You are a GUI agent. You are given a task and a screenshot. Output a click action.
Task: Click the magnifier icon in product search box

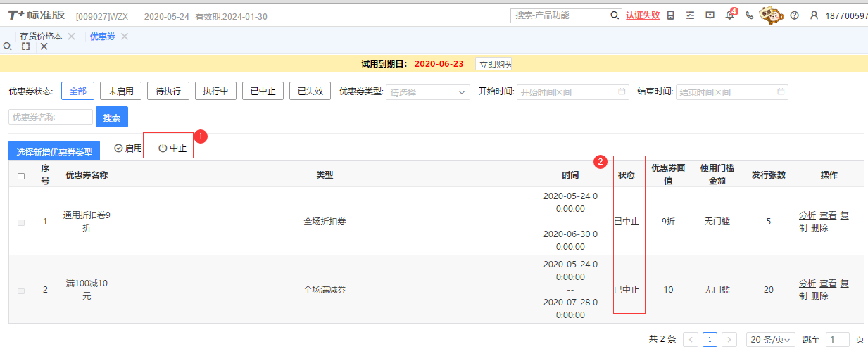(x=615, y=15)
